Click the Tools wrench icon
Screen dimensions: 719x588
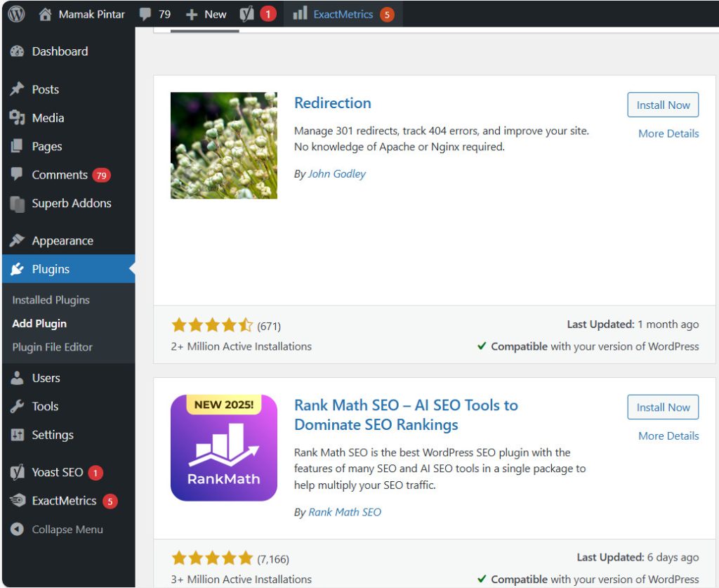pos(17,406)
